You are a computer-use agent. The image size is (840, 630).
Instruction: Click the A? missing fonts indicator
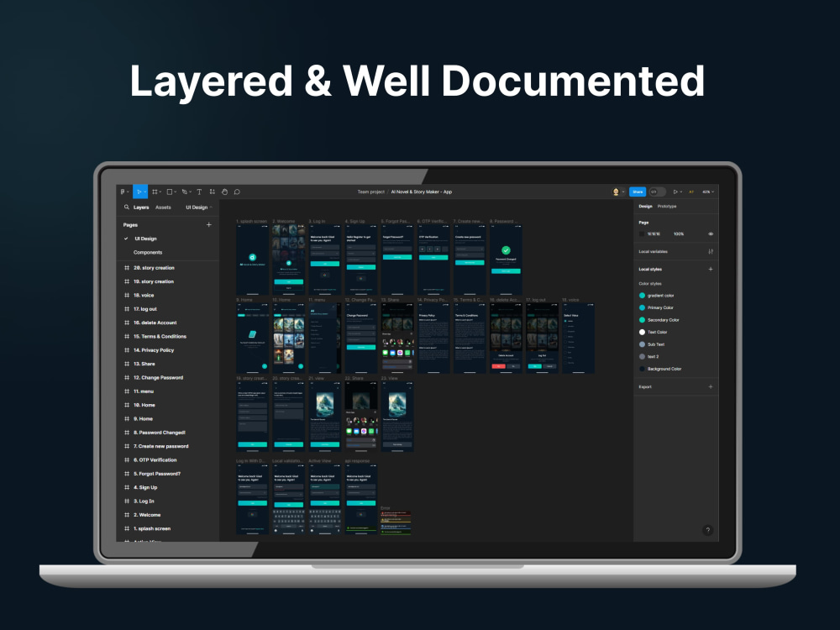tap(691, 192)
